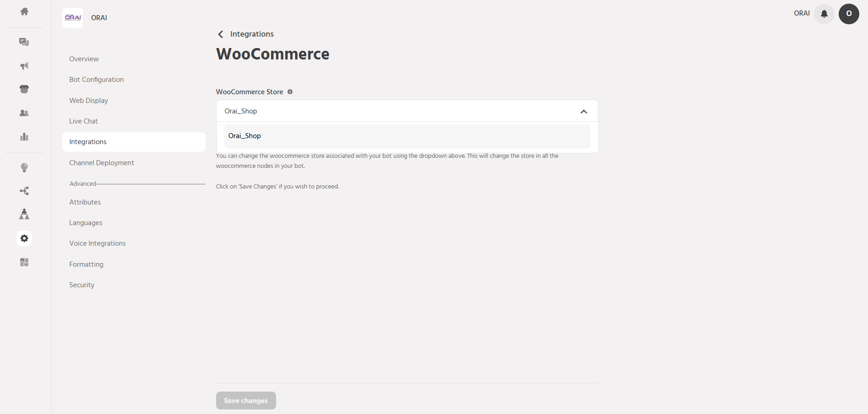Image resolution: width=868 pixels, height=414 pixels.
Task: Switch to Channel Deployment section
Action: click(x=102, y=163)
